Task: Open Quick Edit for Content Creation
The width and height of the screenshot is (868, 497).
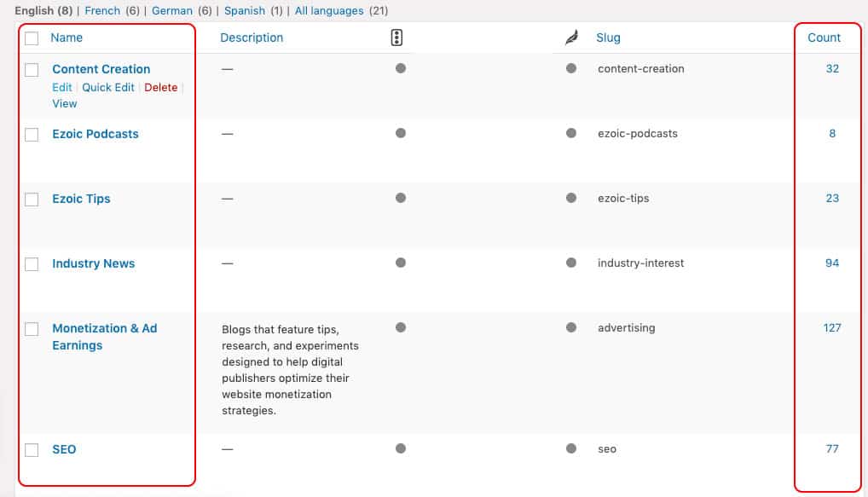Action: 108,87
